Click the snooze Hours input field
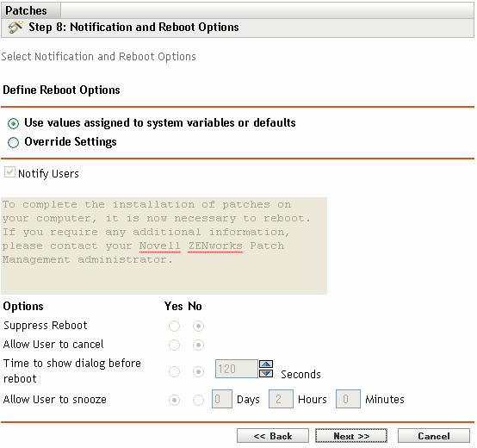 click(281, 399)
